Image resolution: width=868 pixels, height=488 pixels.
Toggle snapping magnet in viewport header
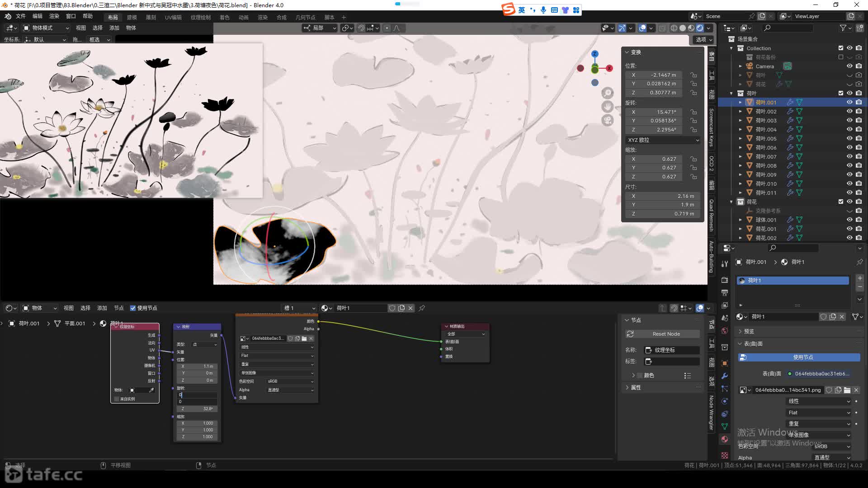361,28
